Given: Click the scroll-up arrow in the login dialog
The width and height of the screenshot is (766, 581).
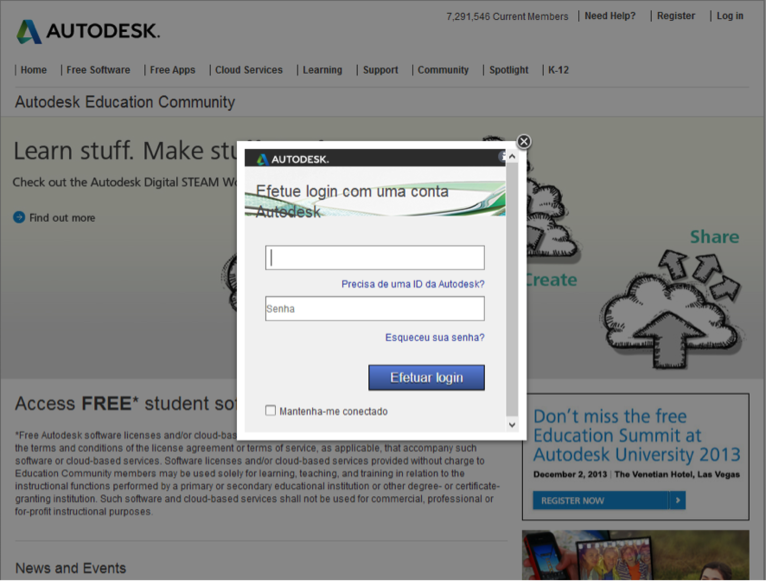Looking at the screenshot, I should pyautogui.click(x=512, y=157).
